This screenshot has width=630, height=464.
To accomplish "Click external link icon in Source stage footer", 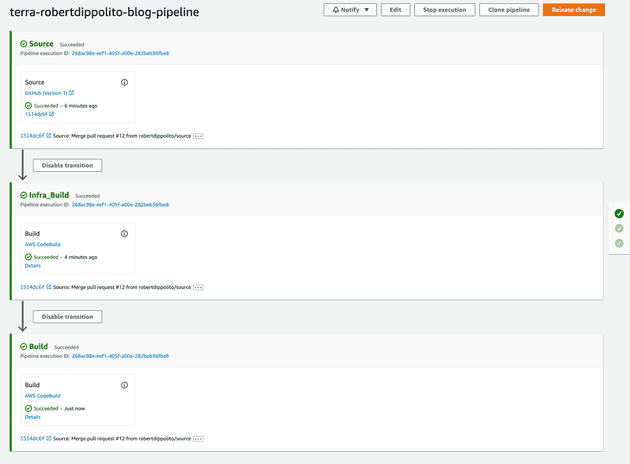I will [49, 135].
